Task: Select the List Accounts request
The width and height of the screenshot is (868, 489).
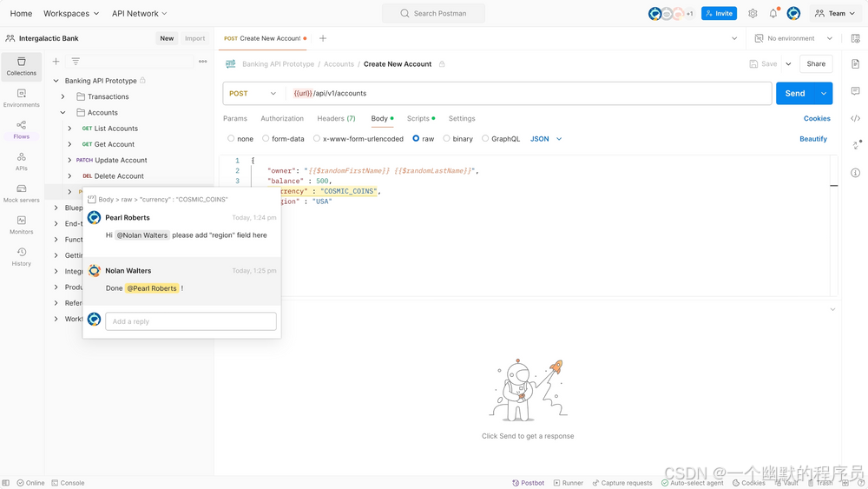Action: click(x=115, y=129)
